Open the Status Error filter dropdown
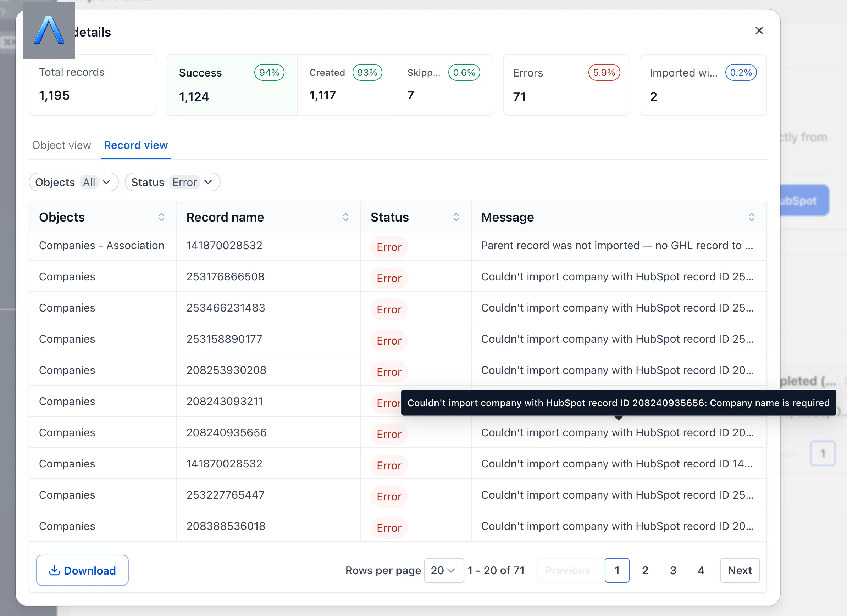Screen dimensions: 847x616 [172, 182]
